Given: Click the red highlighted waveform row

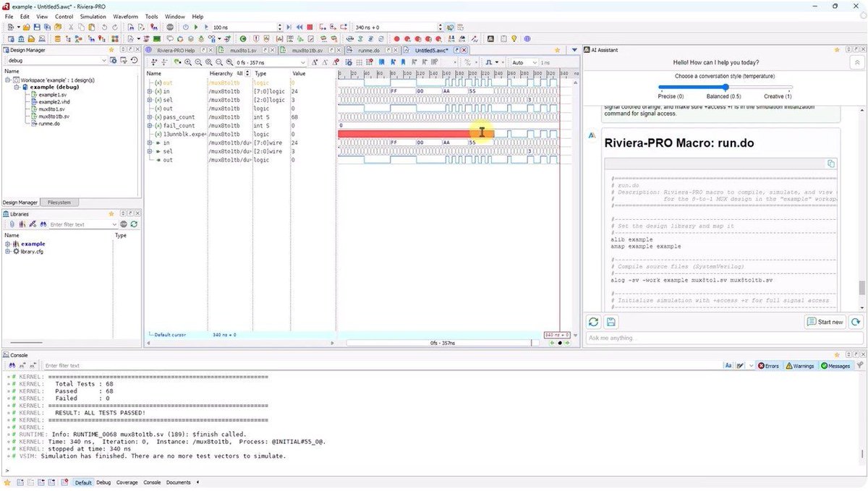Looking at the screenshot, I should 416,134.
